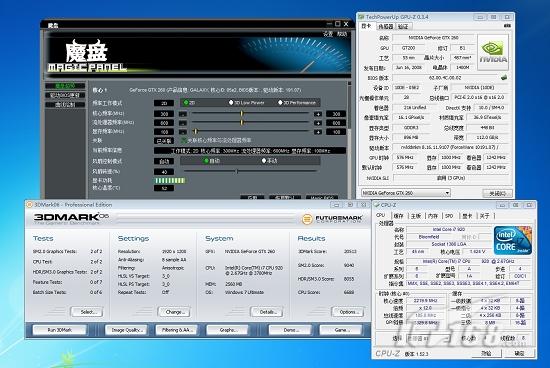Open the SPD tab in CPU-Z
Viewport: 550px width, 368px height.
pyautogui.click(x=449, y=216)
